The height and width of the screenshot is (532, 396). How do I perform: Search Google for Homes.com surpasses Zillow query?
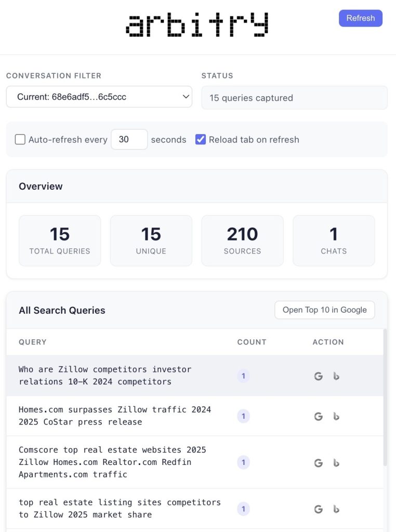click(319, 416)
